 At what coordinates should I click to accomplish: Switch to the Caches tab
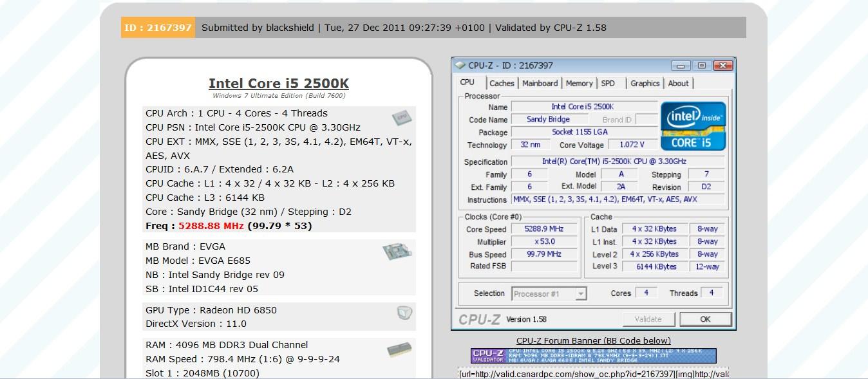click(502, 83)
